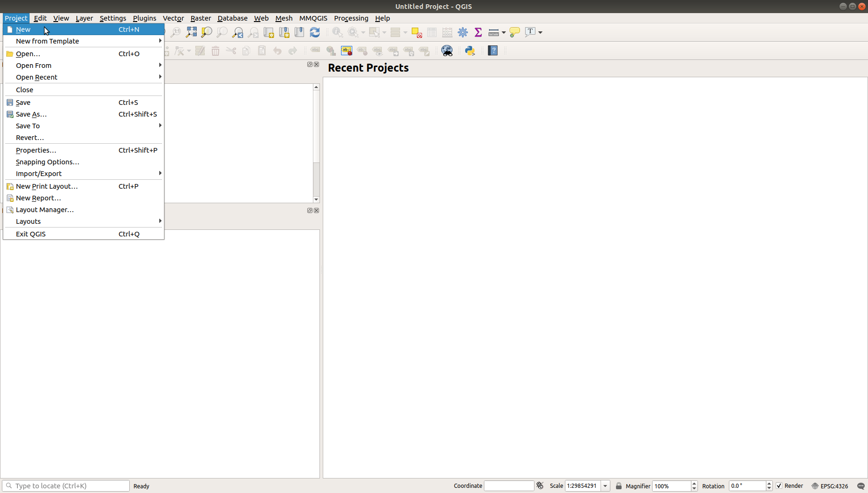Click the Help contents book icon
This screenshot has height=493, width=868.
click(x=493, y=51)
